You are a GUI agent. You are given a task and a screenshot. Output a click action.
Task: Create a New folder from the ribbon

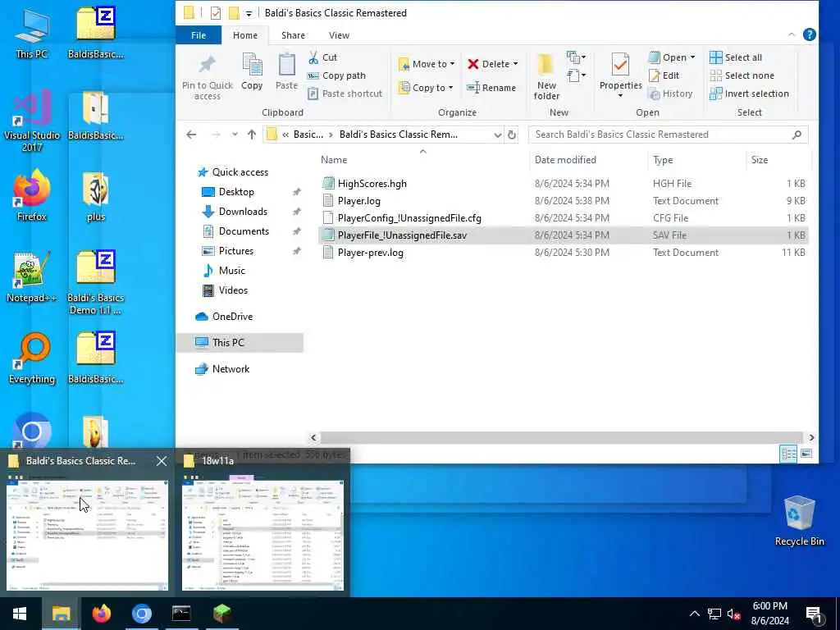546,76
